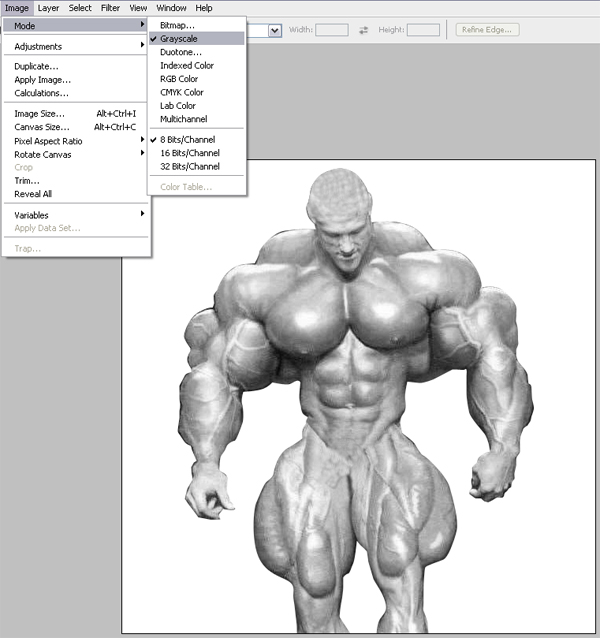Viewport: 600px width, 638px height.
Task: Open Image Size dialog
Action: 75,114
